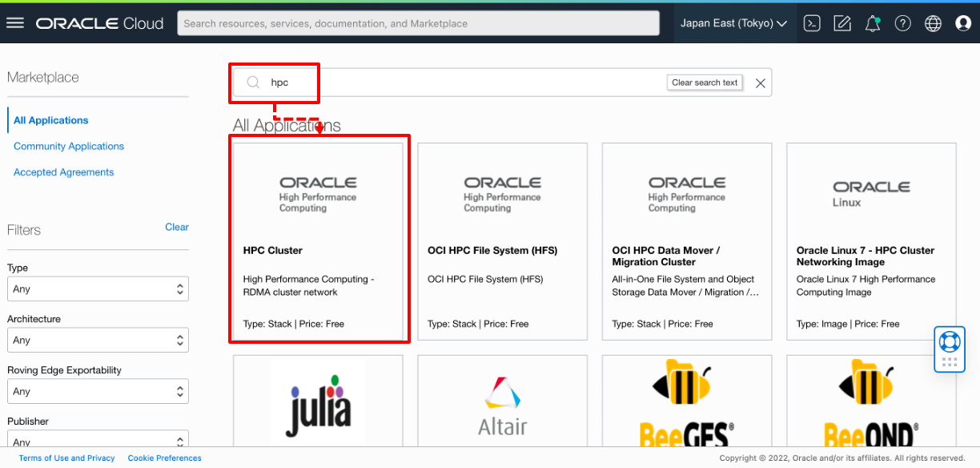Open the edit/compose icon in header
980x468 pixels.
click(842, 23)
